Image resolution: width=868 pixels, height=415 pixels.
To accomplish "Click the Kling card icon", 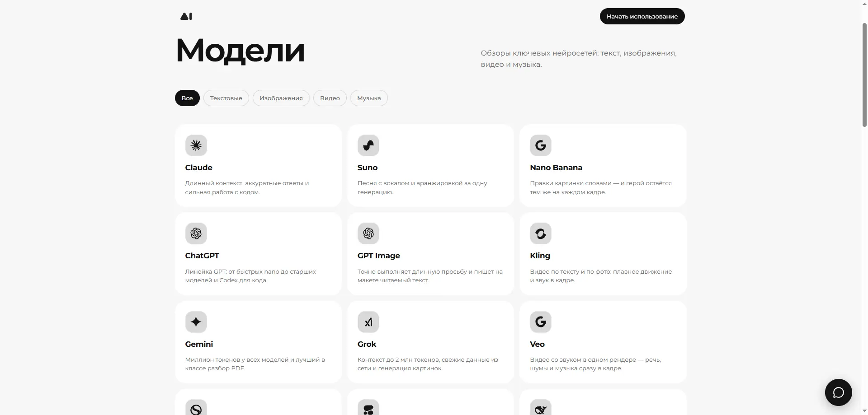I will click(x=541, y=233).
